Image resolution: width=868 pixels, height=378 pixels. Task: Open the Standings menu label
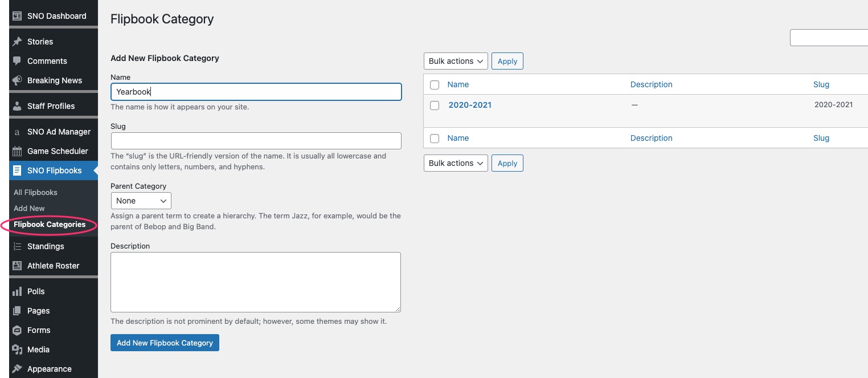coord(46,246)
